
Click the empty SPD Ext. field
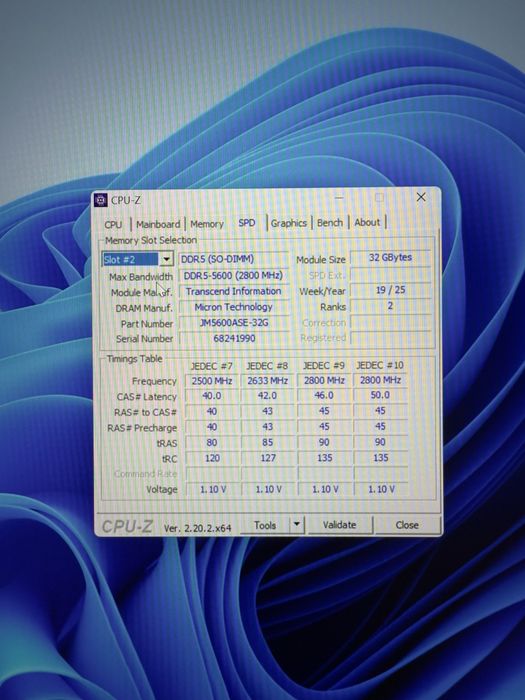tap(391, 274)
